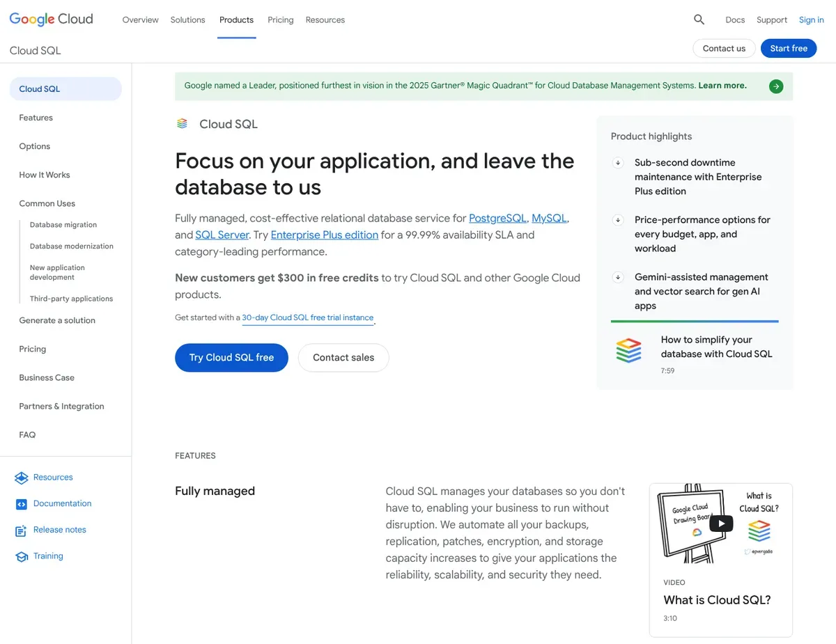Go to Business Case section

pyautogui.click(x=47, y=377)
